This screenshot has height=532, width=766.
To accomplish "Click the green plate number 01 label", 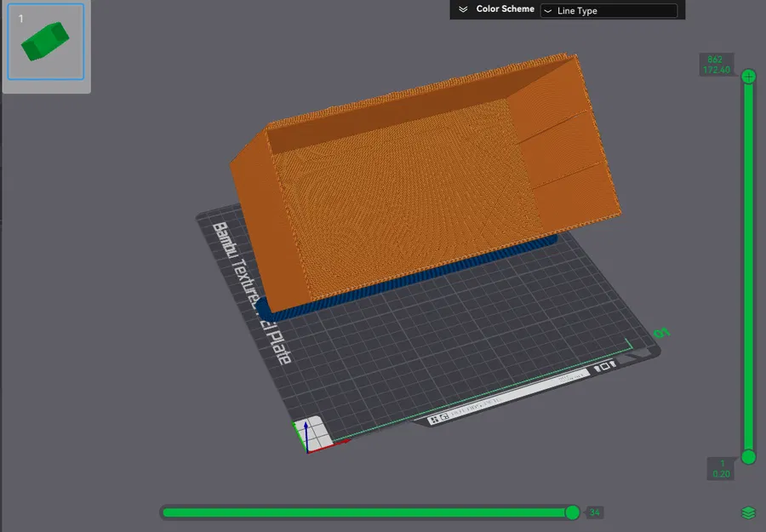I will tap(662, 333).
